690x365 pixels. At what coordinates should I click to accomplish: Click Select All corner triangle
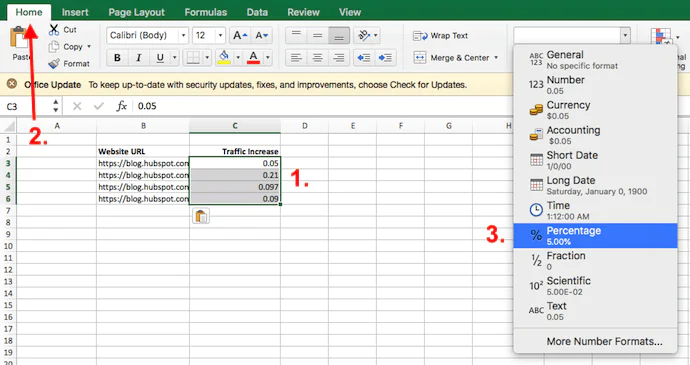coord(9,126)
